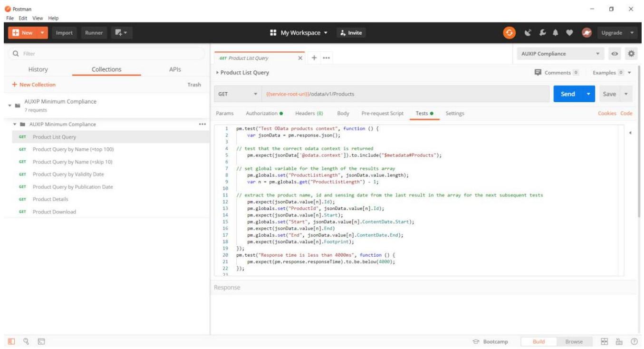Screen dimensions: 644x349
Task: Click New Collection link
Action: pyautogui.click(x=33, y=85)
